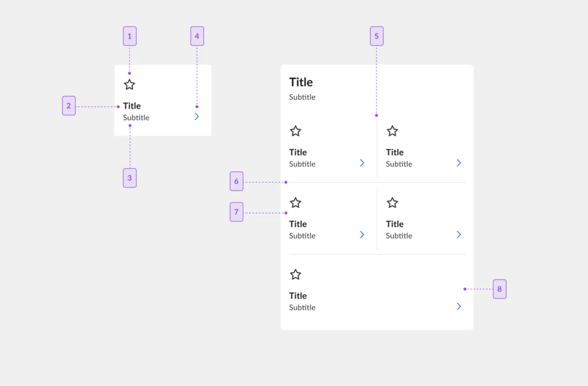
Task: Click annotation marker number 6
Action: (236, 181)
